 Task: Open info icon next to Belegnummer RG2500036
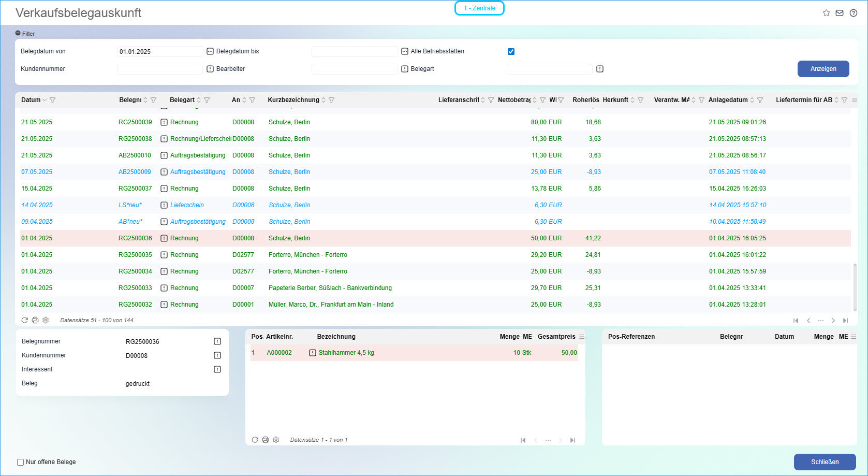click(217, 341)
